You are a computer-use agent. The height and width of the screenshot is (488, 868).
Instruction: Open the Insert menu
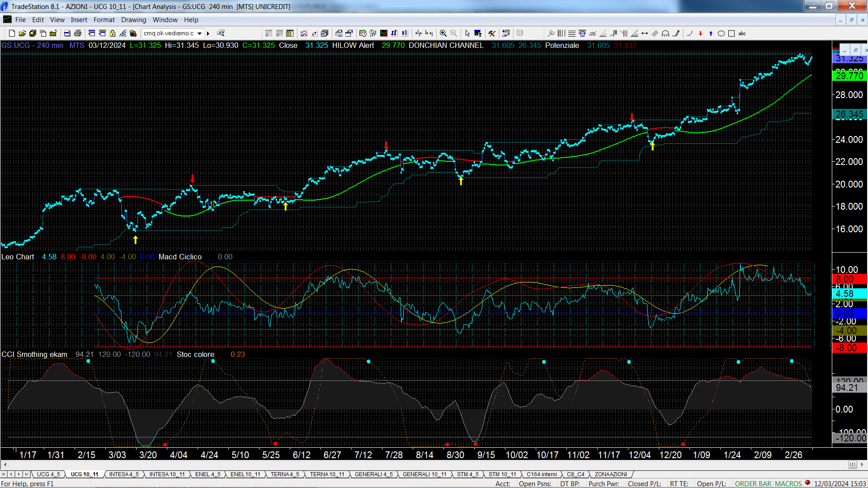(79, 20)
